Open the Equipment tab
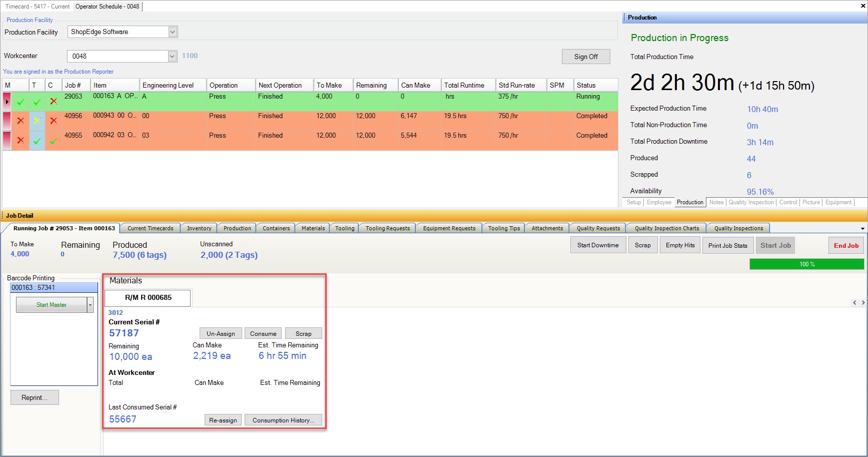The width and height of the screenshot is (868, 457). (838, 202)
